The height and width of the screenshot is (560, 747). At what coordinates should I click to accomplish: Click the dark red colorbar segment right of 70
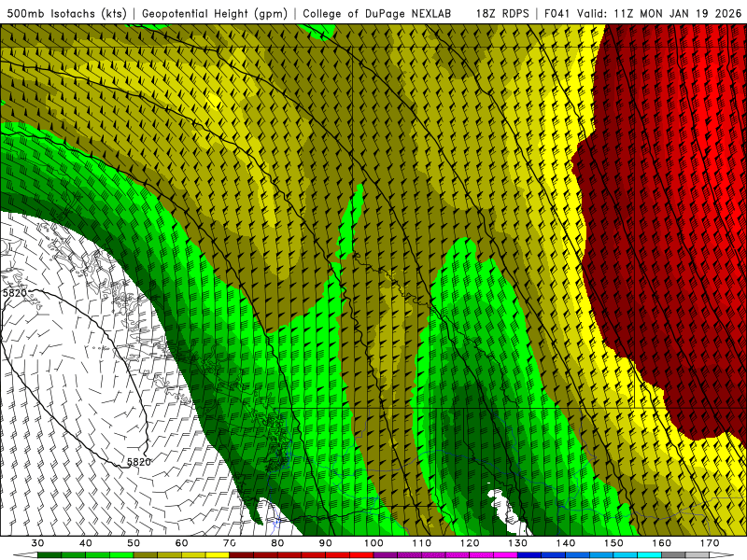click(x=242, y=555)
